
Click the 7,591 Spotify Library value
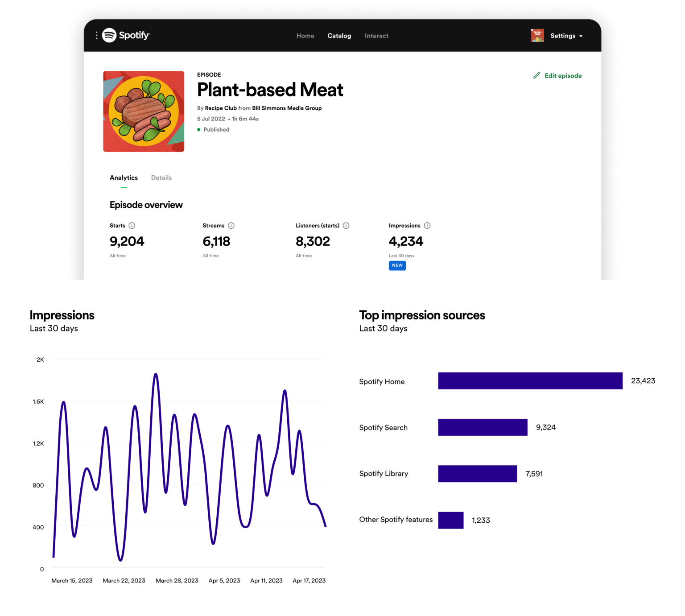tap(534, 474)
